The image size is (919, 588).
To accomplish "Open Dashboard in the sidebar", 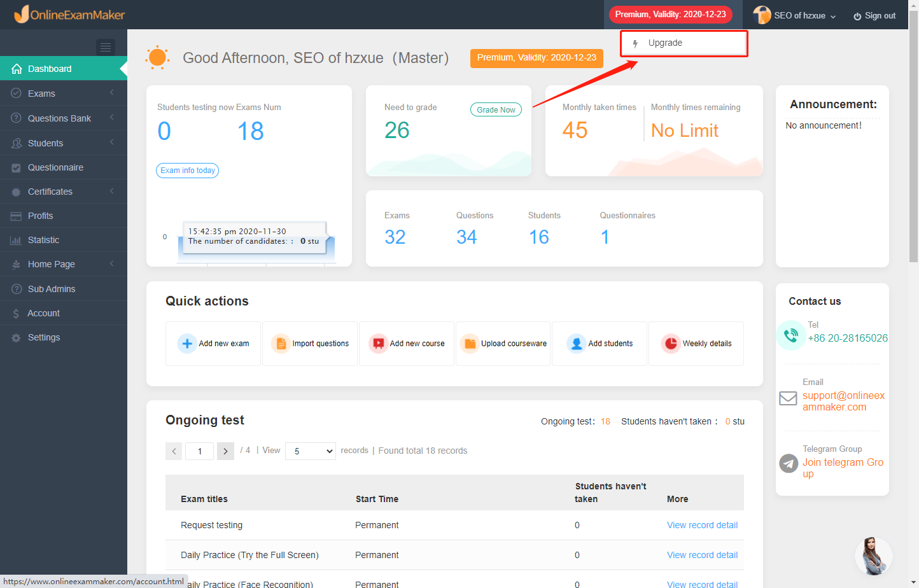I will click(x=64, y=69).
